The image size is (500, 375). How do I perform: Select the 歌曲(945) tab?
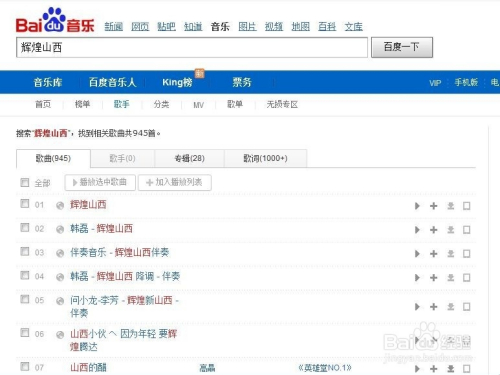pyautogui.click(x=53, y=158)
